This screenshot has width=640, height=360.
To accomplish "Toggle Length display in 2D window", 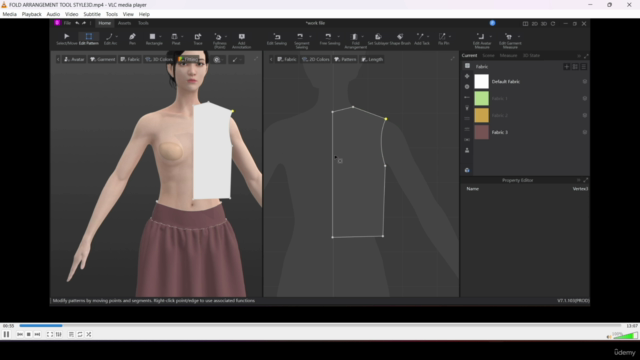I will pyautogui.click(x=372, y=59).
